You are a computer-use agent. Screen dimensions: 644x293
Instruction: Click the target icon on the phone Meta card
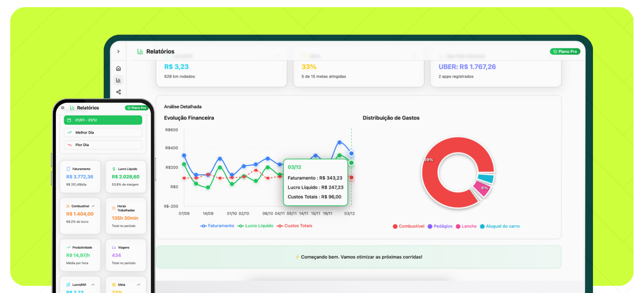click(114, 285)
